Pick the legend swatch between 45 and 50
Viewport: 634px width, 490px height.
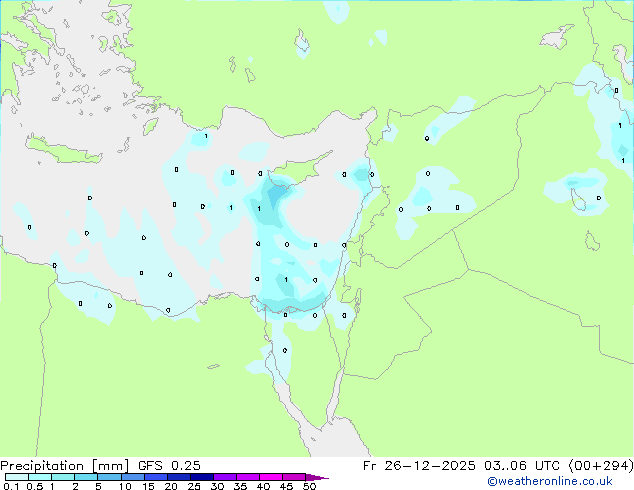click(x=294, y=477)
